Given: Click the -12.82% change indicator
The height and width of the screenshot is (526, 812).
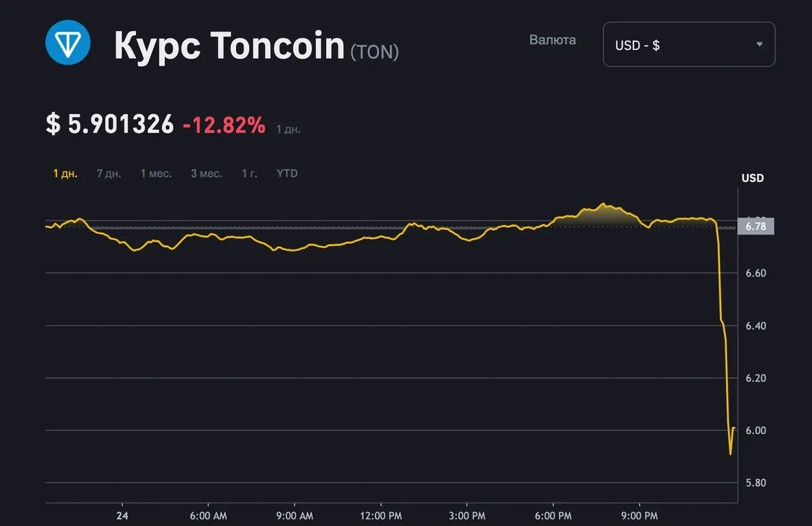Looking at the screenshot, I should point(224,124).
